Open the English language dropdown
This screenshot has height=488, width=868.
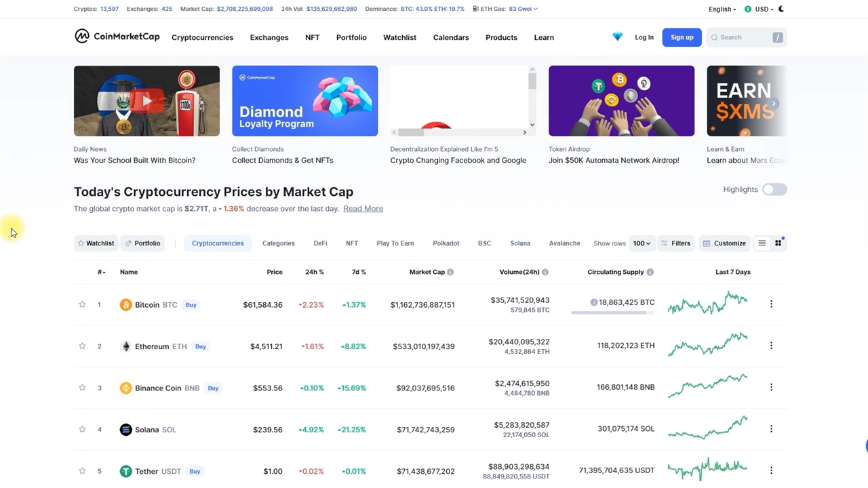tap(722, 9)
